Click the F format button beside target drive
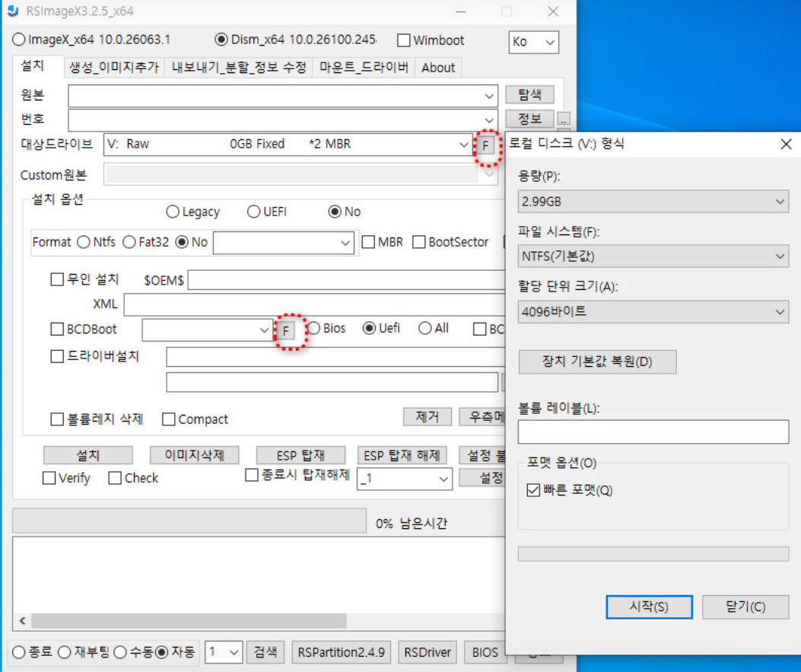This screenshot has width=801, height=672. click(485, 145)
